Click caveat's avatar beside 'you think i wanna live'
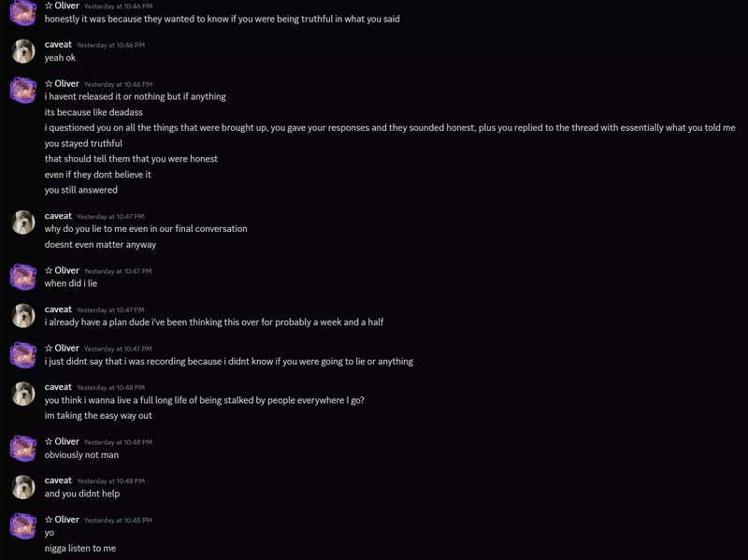 point(23,394)
